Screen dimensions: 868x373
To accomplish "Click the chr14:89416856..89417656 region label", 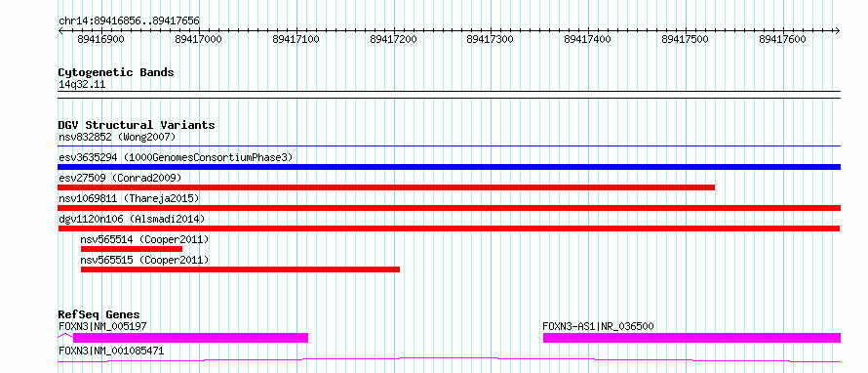I will pos(129,21).
